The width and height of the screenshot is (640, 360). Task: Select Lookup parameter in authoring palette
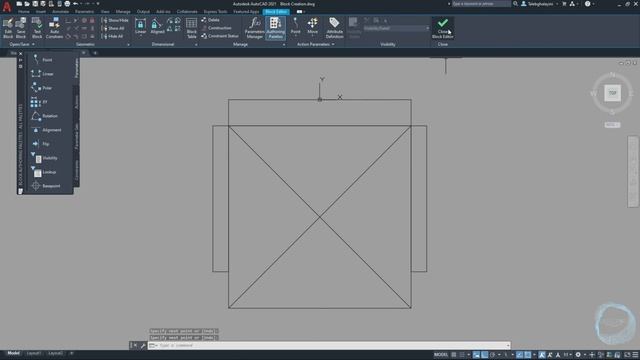pos(44,172)
